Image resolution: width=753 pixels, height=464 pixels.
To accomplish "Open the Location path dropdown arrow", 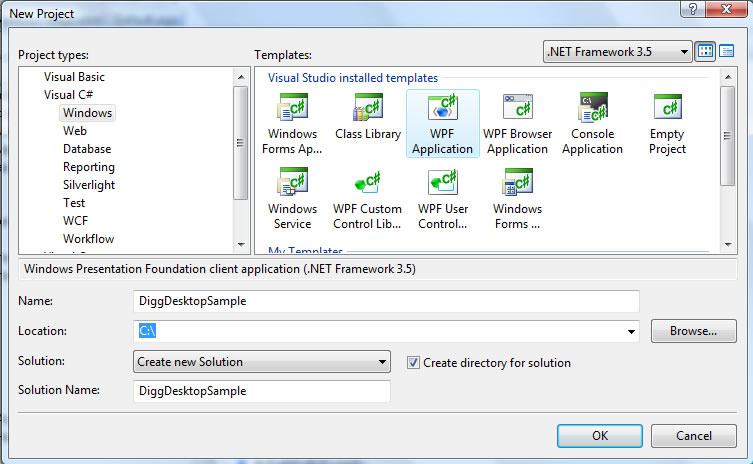I will click(x=631, y=331).
